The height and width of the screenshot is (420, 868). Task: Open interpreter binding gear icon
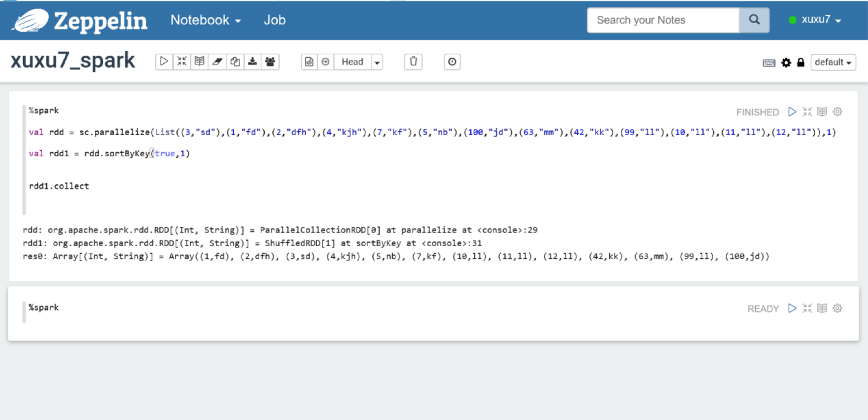(x=786, y=63)
